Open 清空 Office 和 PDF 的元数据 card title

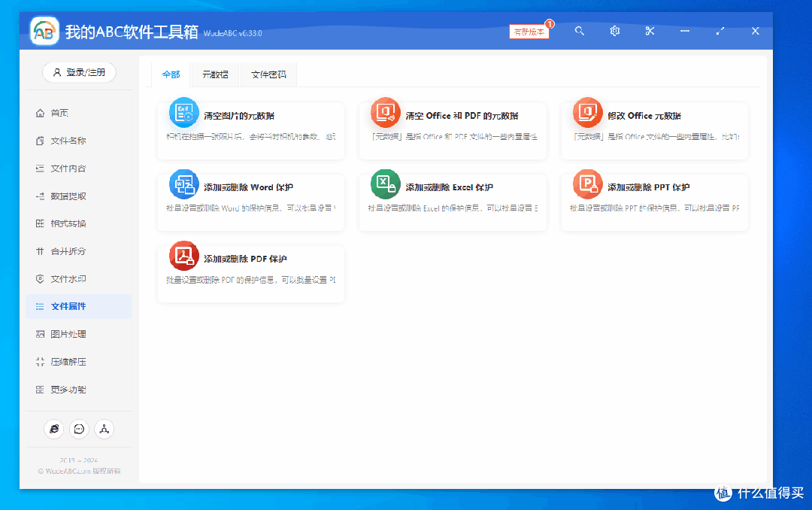462,116
